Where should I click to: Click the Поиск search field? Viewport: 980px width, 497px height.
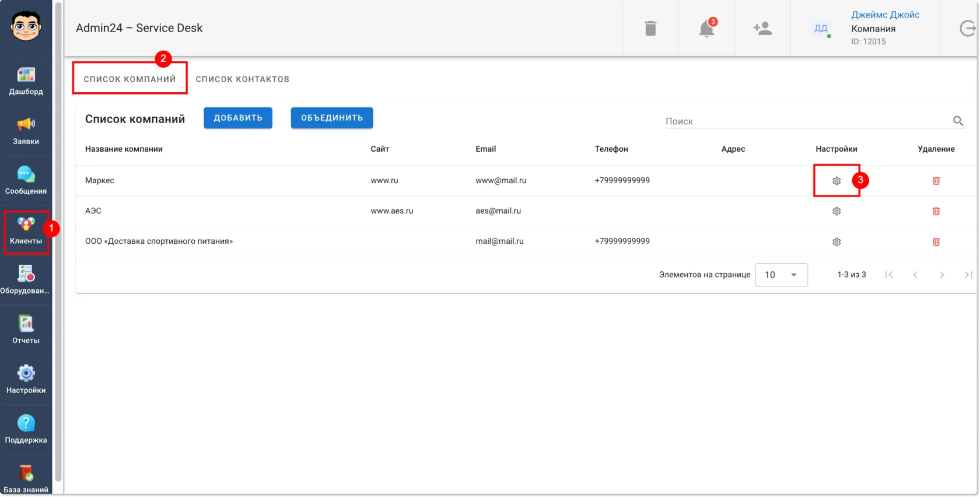pos(808,121)
